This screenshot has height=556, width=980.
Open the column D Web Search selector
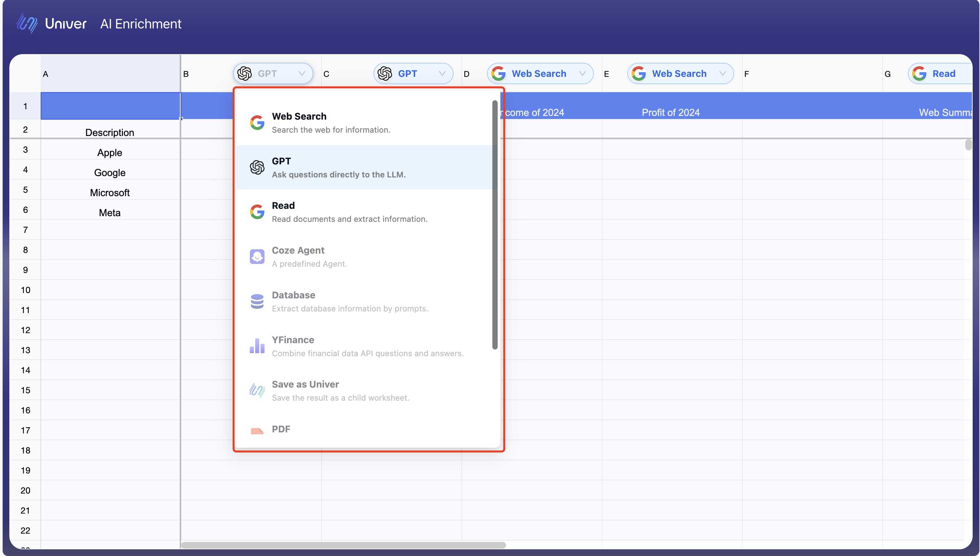[540, 74]
